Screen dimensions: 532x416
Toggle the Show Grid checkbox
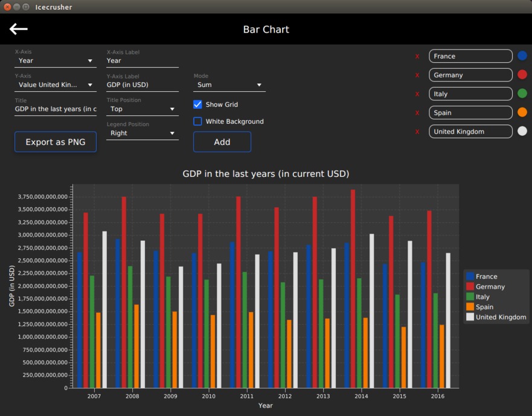(x=197, y=104)
